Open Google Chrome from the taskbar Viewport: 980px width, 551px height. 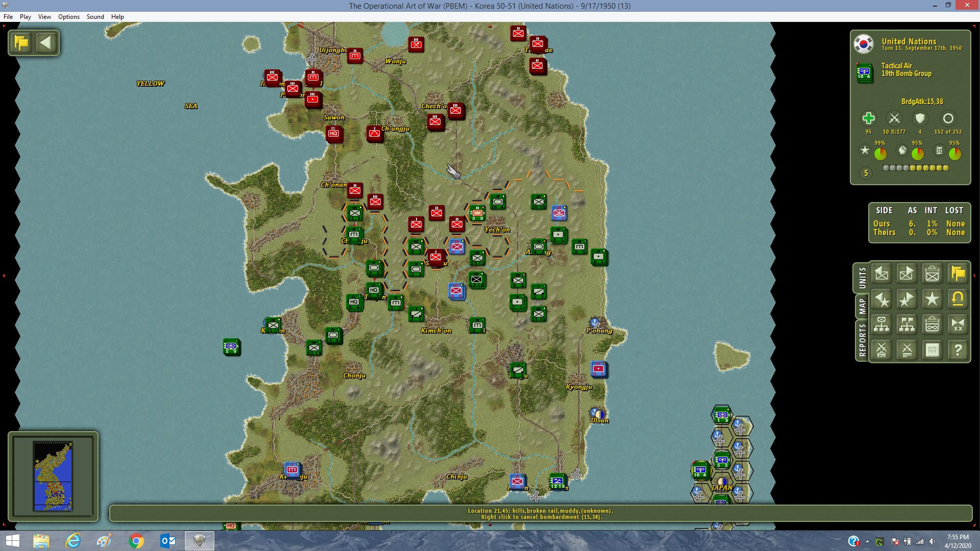click(136, 541)
